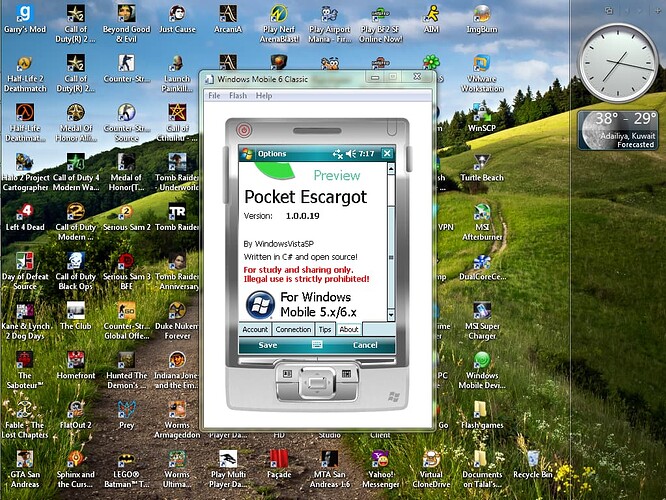Screen dimensions: 666x500
Task: Tap the speaker volume icon
Action: (x=351, y=154)
